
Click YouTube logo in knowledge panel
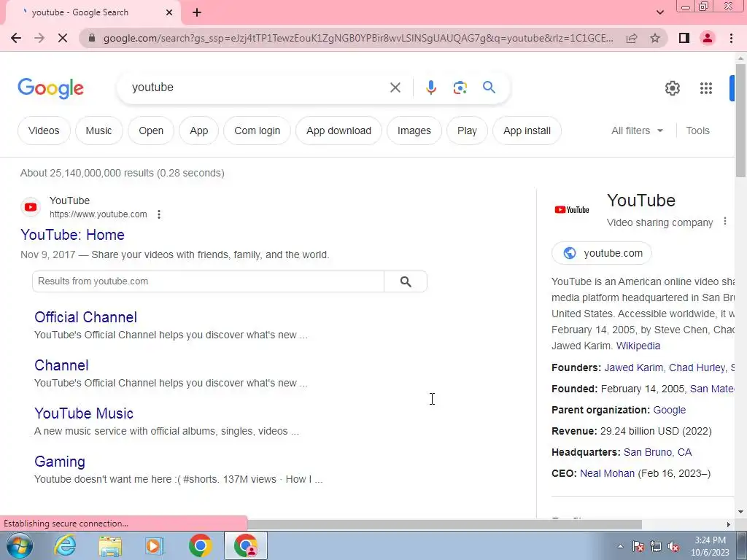[x=572, y=209]
